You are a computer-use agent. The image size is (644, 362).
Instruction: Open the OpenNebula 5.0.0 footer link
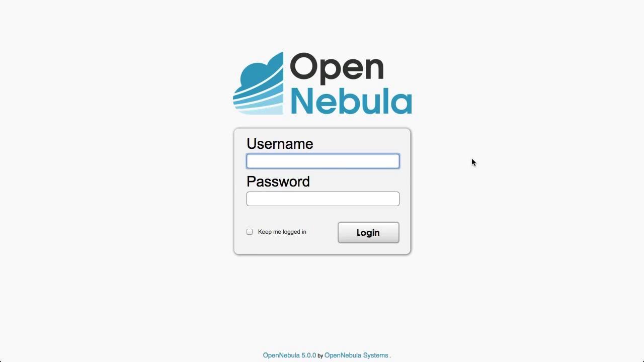(x=289, y=355)
